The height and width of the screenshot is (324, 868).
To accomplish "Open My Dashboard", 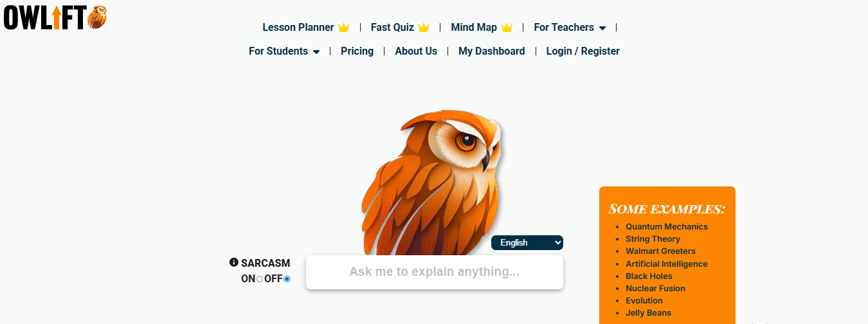I will coord(491,51).
